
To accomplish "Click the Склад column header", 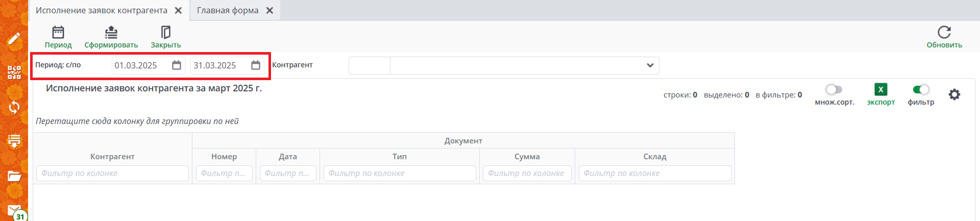I will pos(654,157).
